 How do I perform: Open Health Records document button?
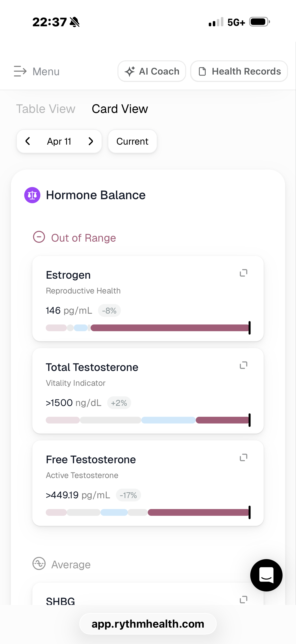239,71
